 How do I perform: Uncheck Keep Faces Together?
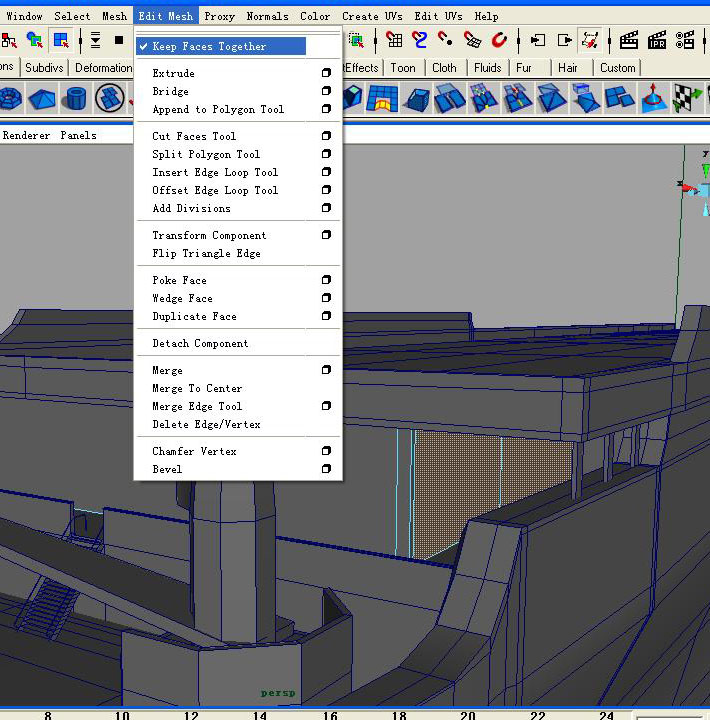tap(221, 46)
